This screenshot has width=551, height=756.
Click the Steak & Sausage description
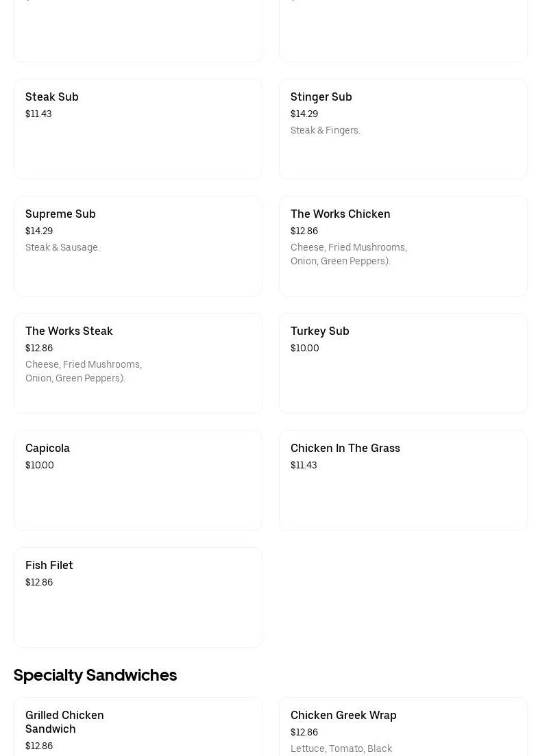(62, 248)
